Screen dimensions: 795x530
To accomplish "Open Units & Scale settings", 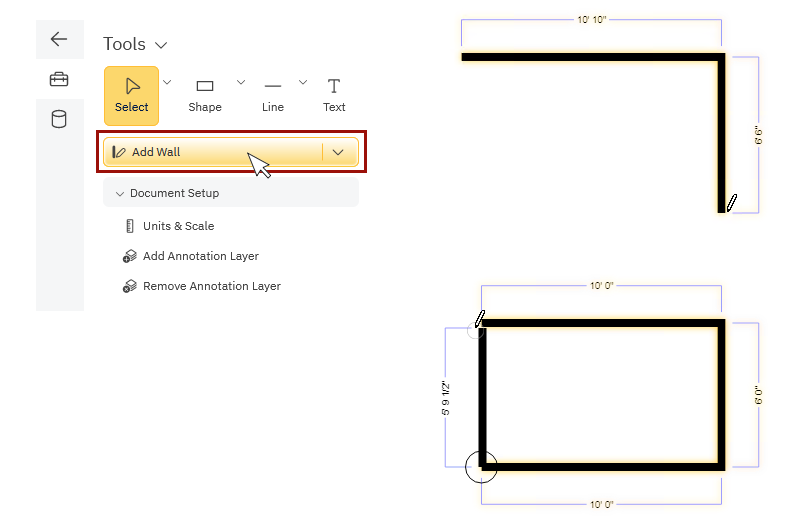I will click(x=178, y=226).
